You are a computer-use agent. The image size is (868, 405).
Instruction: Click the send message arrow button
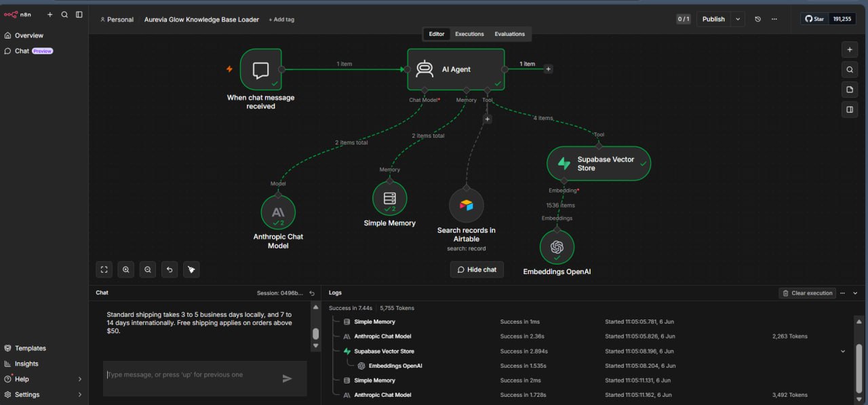point(288,379)
